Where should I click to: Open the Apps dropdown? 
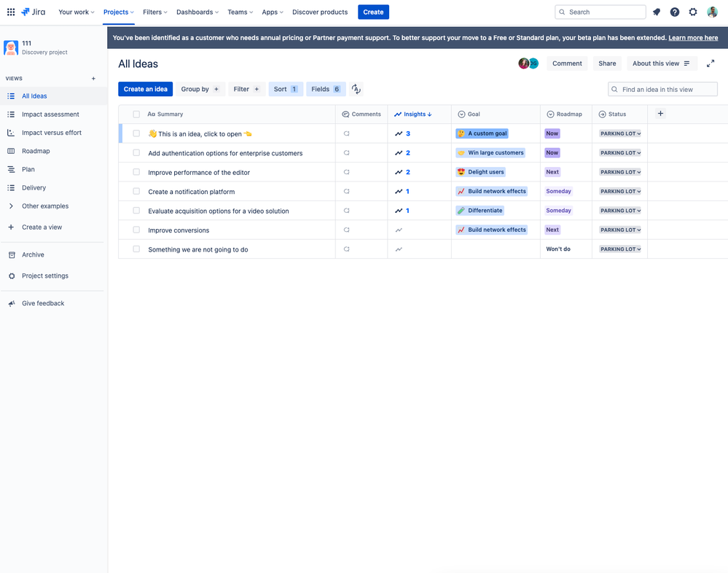(273, 12)
